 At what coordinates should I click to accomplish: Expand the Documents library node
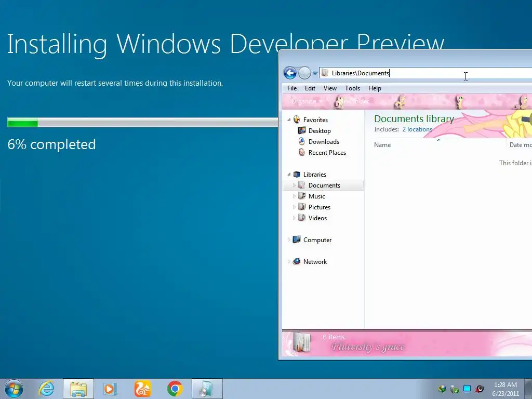coord(294,185)
